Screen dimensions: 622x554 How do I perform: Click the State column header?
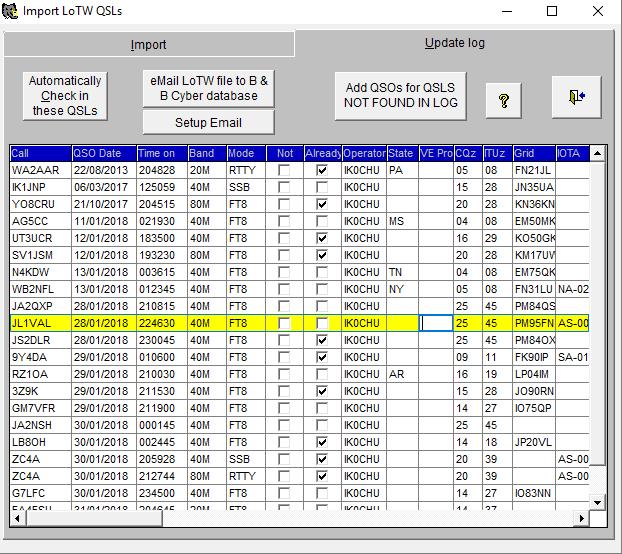(403, 153)
